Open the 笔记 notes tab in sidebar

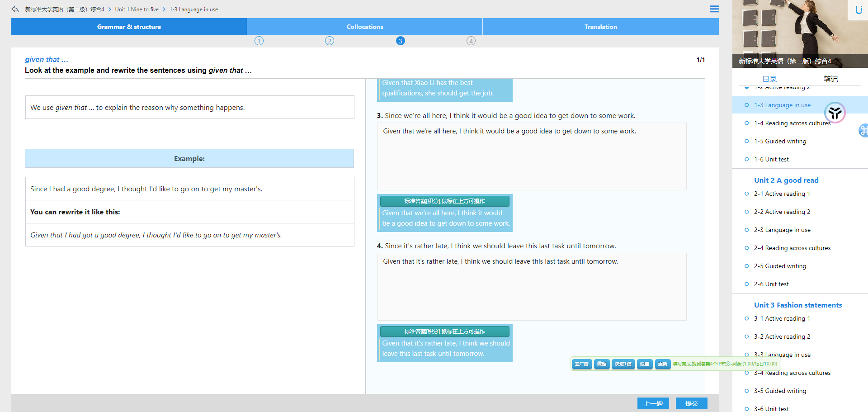click(830, 79)
